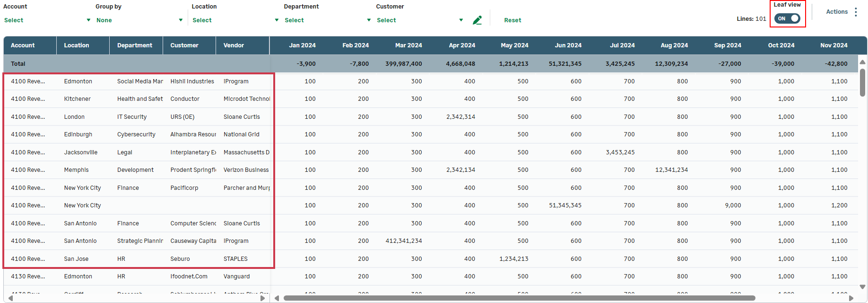Screen dimensions: 868x303
Task: Click the Mar 2024 column header
Action: (x=408, y=45)
